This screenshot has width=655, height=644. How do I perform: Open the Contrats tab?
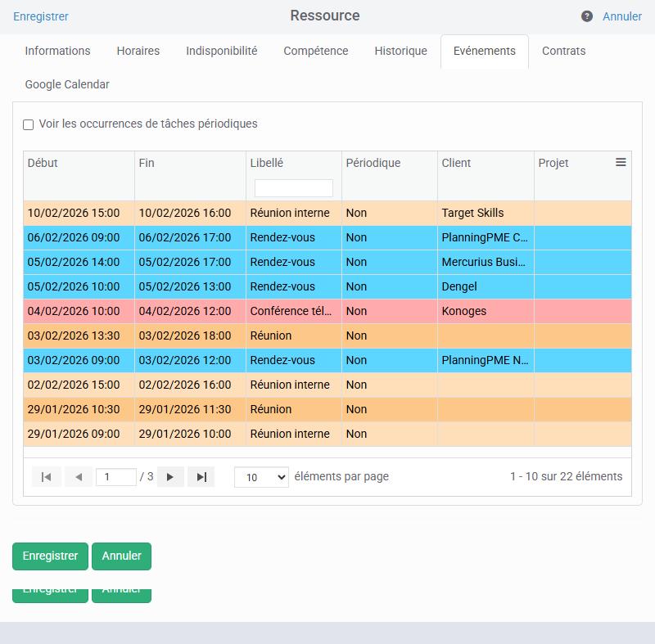click(x=563, y=51)
